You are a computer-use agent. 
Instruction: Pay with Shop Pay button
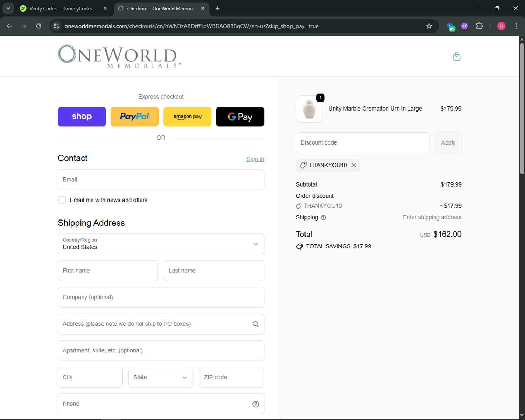(82, 117)
